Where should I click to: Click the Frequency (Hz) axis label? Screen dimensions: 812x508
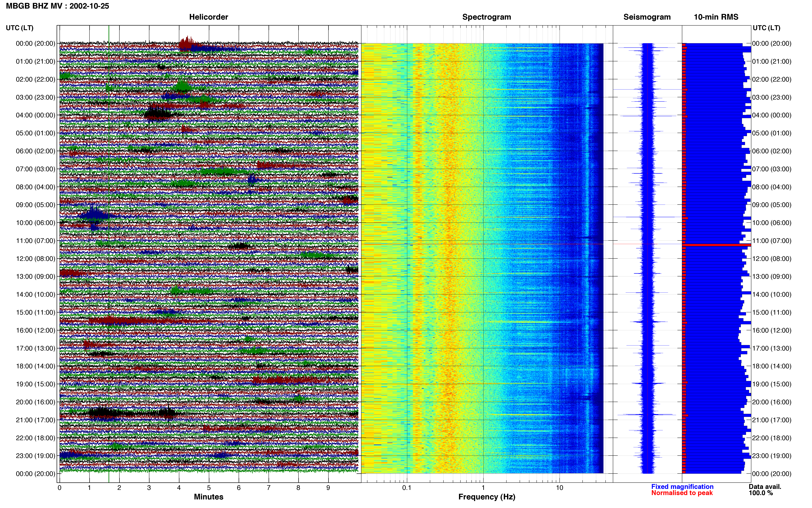[x=487, y=497]
